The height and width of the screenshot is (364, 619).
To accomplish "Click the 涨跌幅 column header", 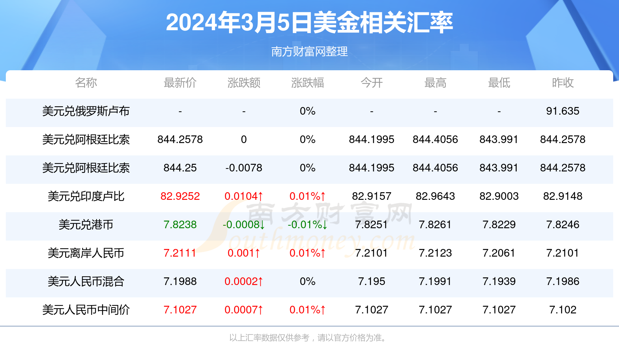I will [308, 83].
